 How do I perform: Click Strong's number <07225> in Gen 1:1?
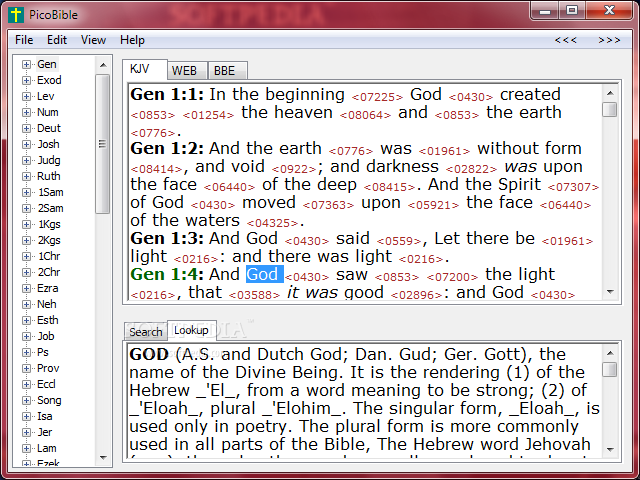[x=378, y=97]
